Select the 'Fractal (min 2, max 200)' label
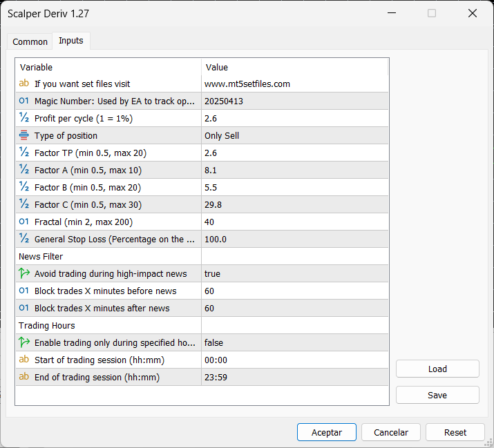 coord(84,222)
